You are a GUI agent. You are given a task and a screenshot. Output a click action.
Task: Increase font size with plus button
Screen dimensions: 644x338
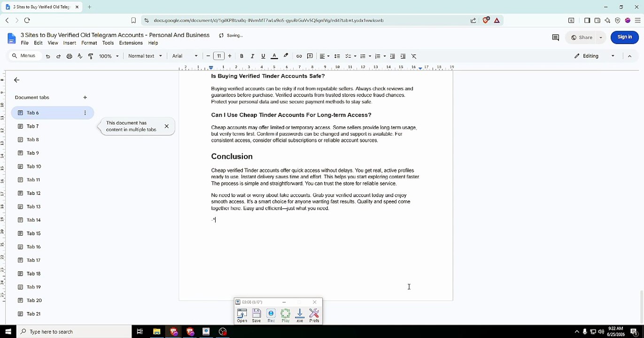click(230, 56)
